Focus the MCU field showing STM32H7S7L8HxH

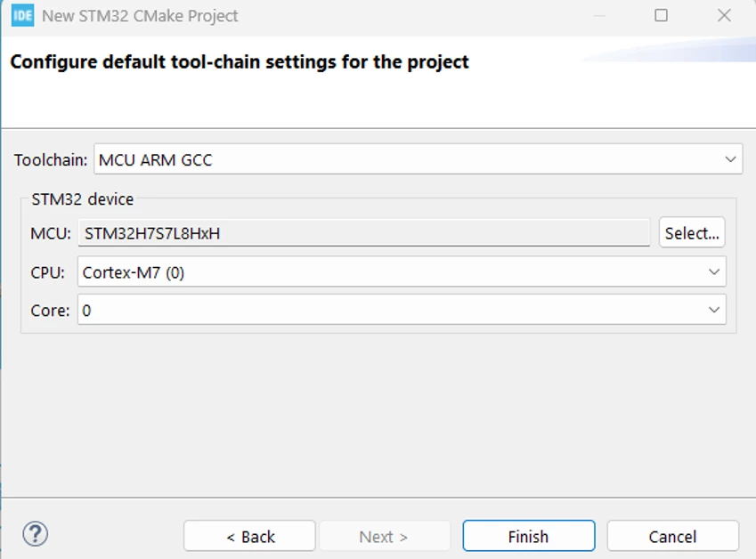coord(364,233)
